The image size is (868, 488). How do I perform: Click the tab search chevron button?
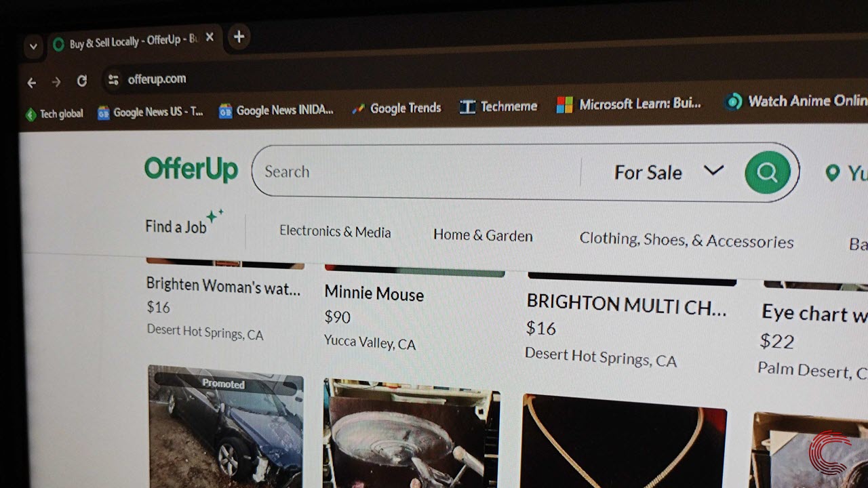33,47
